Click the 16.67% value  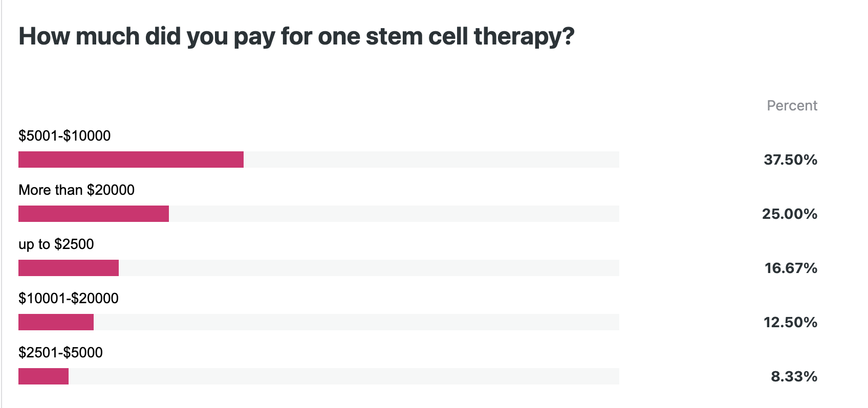[791, 268]
